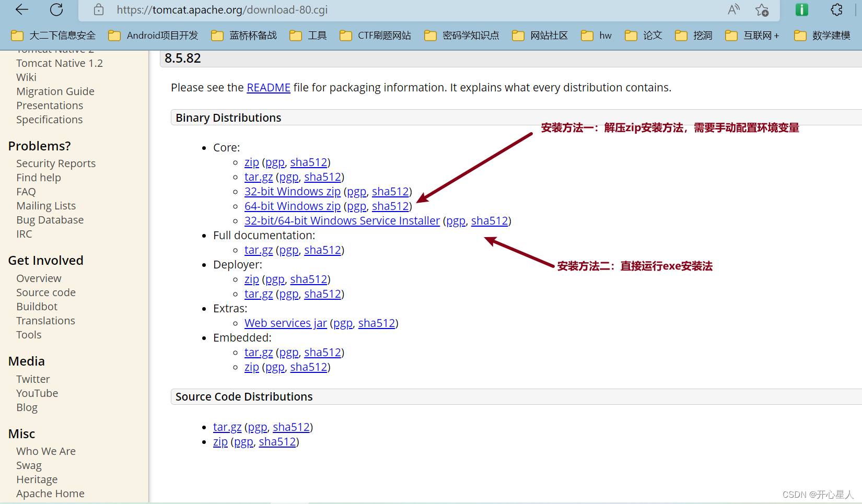Open Presentations in sidebar

50,106
